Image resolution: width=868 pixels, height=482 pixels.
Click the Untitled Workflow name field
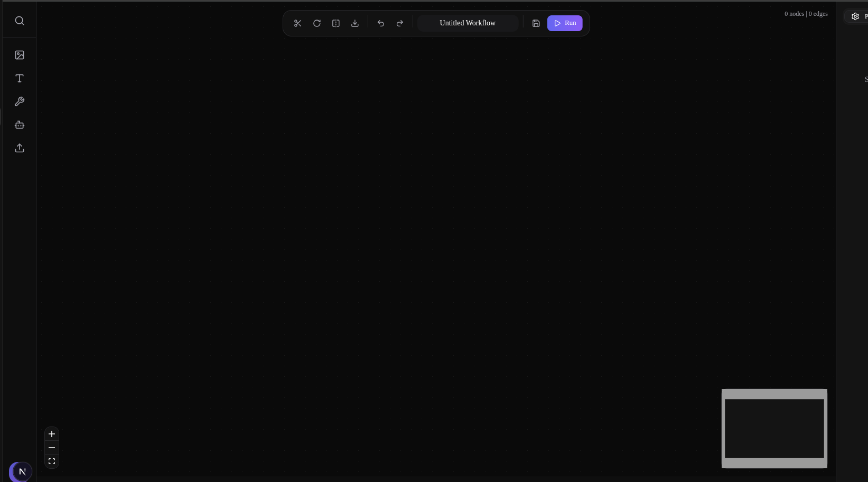468,23
